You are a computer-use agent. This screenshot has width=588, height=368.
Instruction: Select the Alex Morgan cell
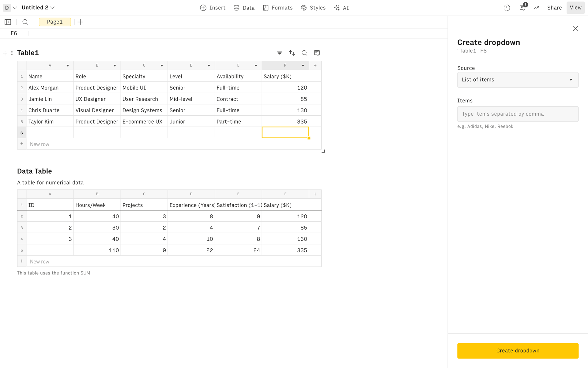click(50, 88)
